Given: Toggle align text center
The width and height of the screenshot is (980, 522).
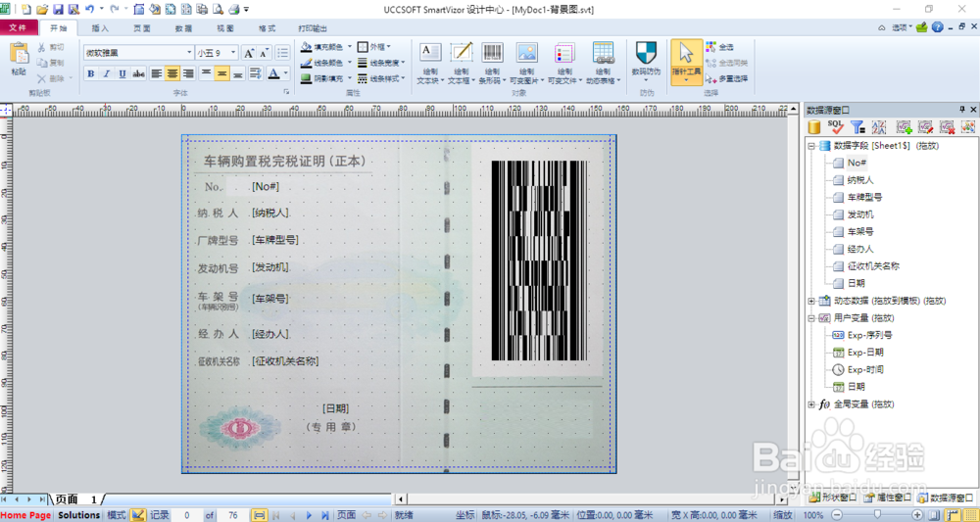Looking at the screenshot, I should coord(171,73).
